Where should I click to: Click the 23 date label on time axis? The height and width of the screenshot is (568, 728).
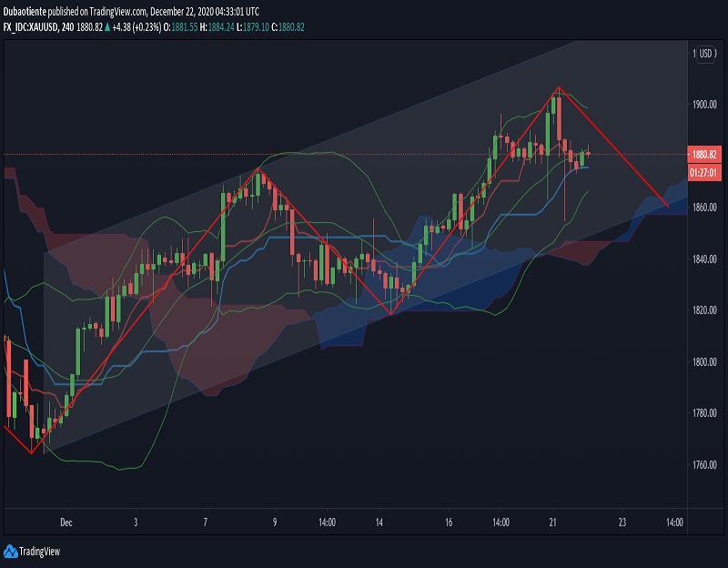(622, 522)
